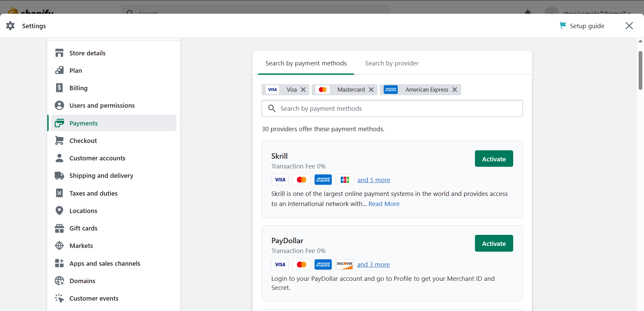Show PayDollar's 'and 3 more' methods
Screen dimensions: 644x311
[373, 264]
